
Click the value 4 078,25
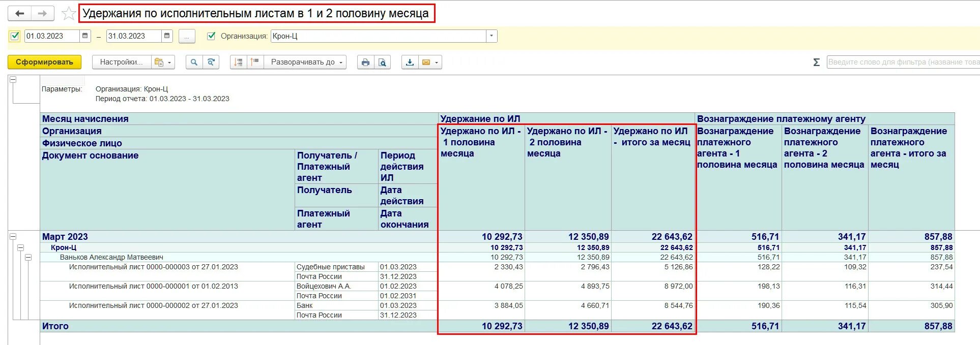pos(508,286)
